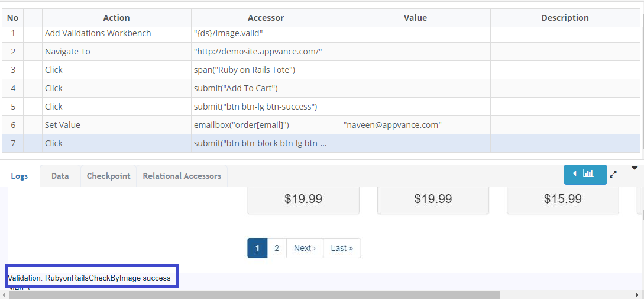This screenshot has width=644, height=299.
Task: Click value "naveen@appvance.com" cell
Action: click(x=416, y=124)
